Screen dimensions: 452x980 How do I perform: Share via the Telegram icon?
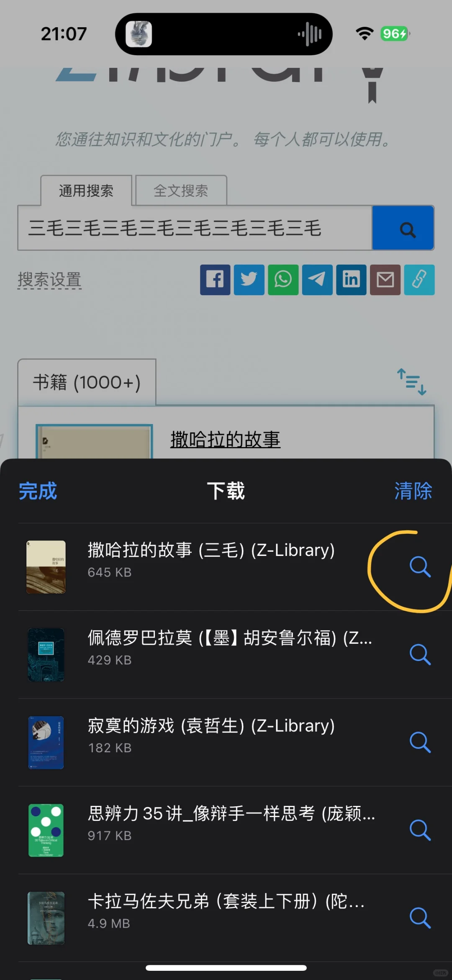click(317, 280)
